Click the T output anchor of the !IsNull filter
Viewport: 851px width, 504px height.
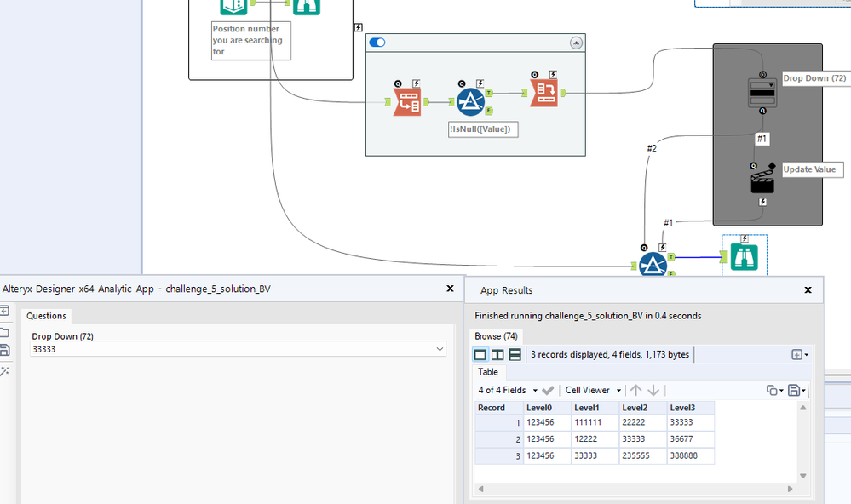tap(489, 93)
